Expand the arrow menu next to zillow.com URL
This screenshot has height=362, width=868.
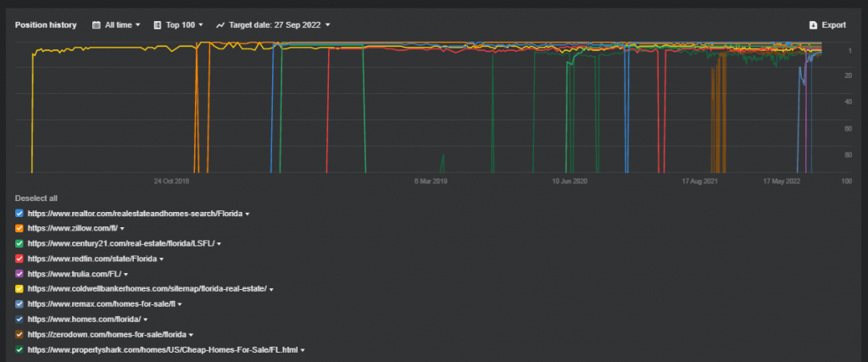click(122, 229)
